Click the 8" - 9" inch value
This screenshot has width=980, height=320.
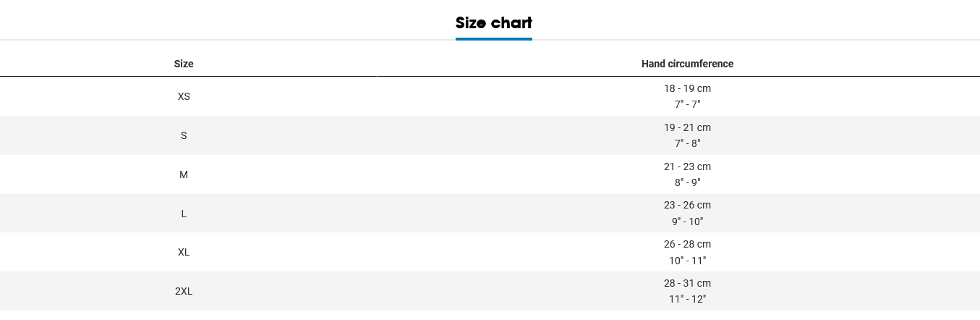point(687,182)
